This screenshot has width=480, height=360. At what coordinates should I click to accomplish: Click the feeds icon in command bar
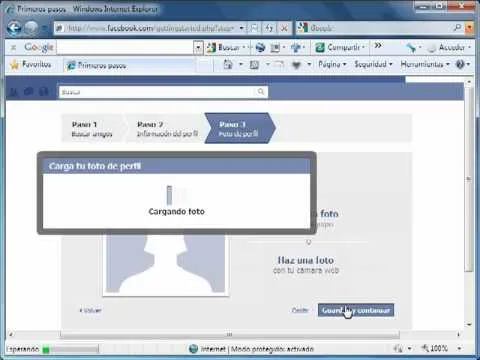(254, 64)
